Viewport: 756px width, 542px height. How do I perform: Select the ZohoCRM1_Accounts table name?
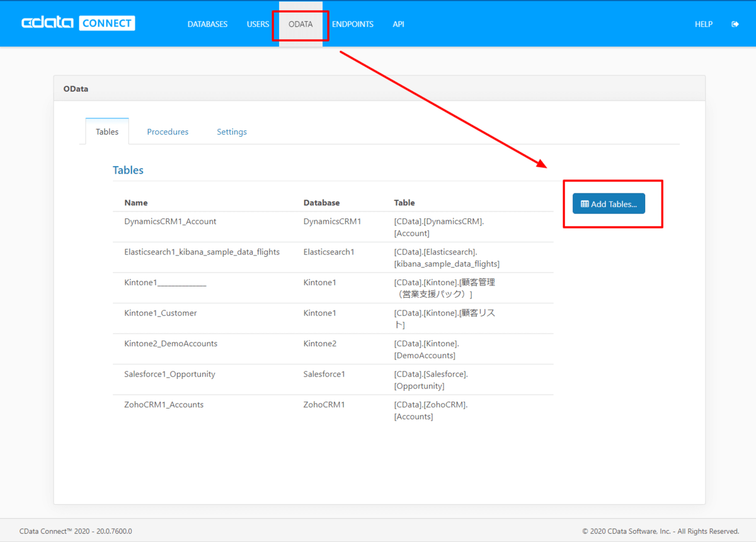click(x=164, y=405)
